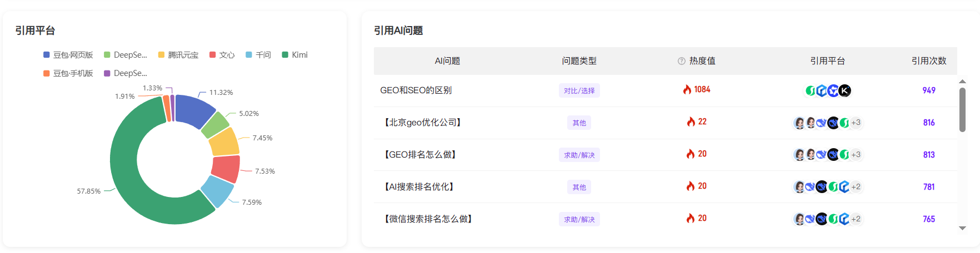The width and height of the screenshot is (980, 253).
Task: Click the first avatar icon in the 北京geo优化公司 row
Action: [799, 123]
